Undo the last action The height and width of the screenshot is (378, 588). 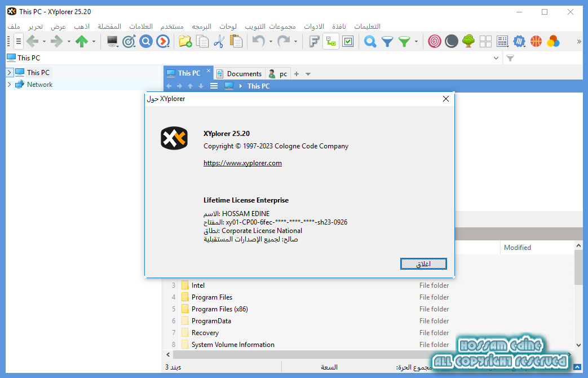[258, 41]
